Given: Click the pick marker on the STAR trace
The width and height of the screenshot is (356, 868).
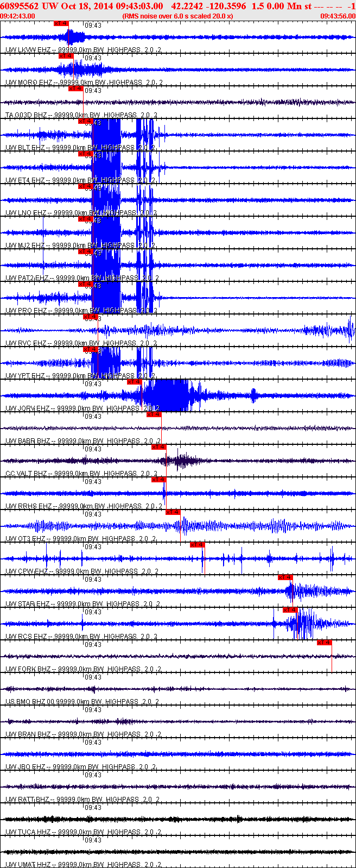Looking at the screenshot, I should [x=285, y=577].
